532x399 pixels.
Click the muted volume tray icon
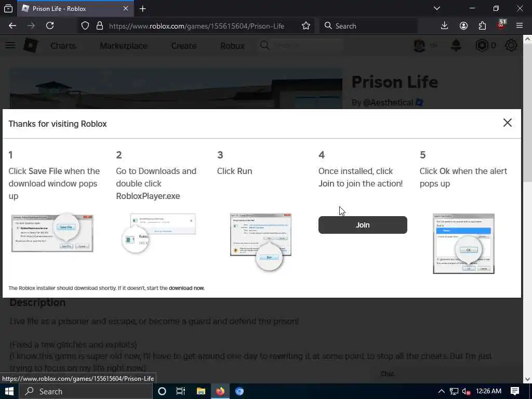[466, 392]
